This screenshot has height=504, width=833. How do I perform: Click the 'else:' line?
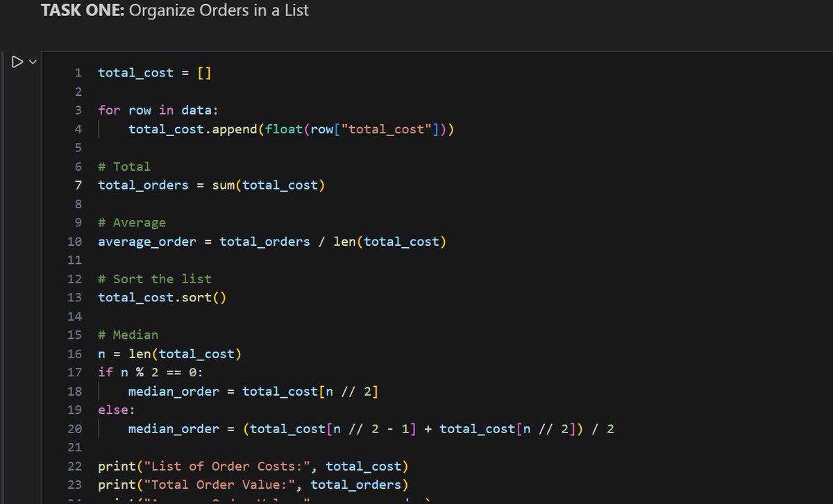tap(117, 410)
